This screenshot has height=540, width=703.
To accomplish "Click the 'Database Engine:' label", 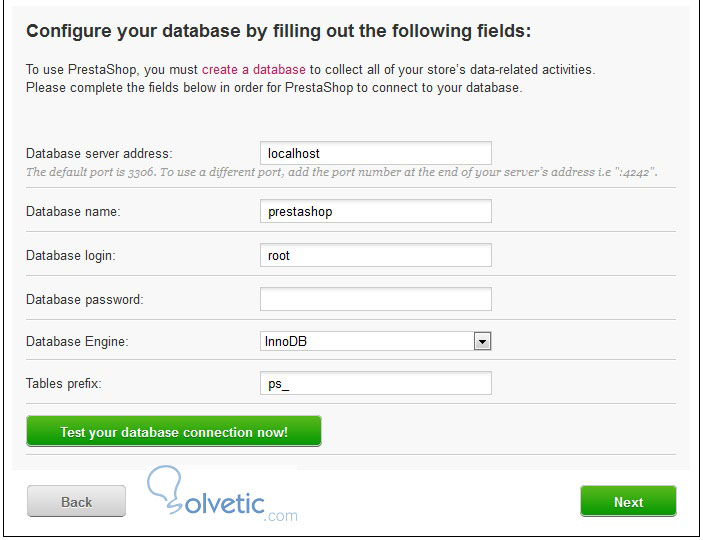I will point(77,342).
